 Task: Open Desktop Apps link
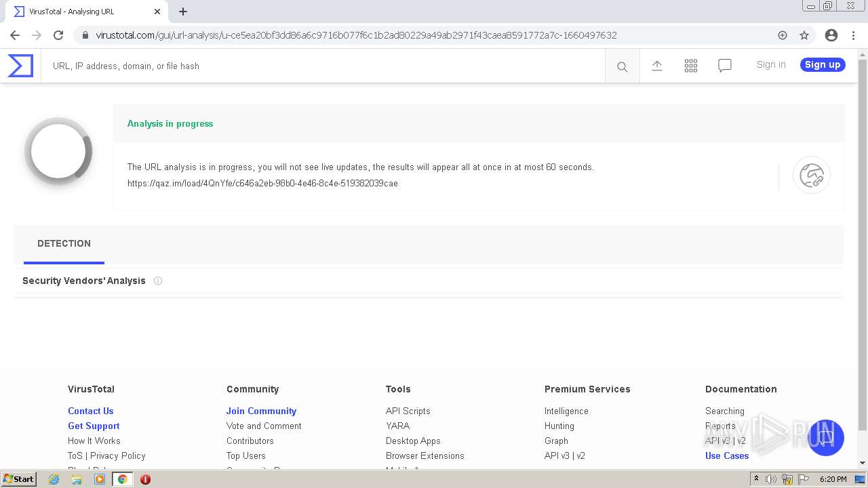click(x=413, y=441)
